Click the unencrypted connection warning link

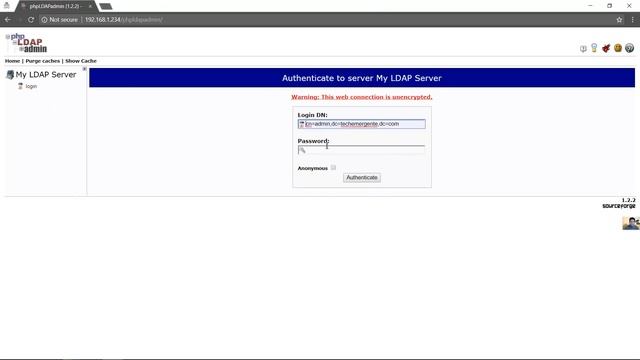362,97
